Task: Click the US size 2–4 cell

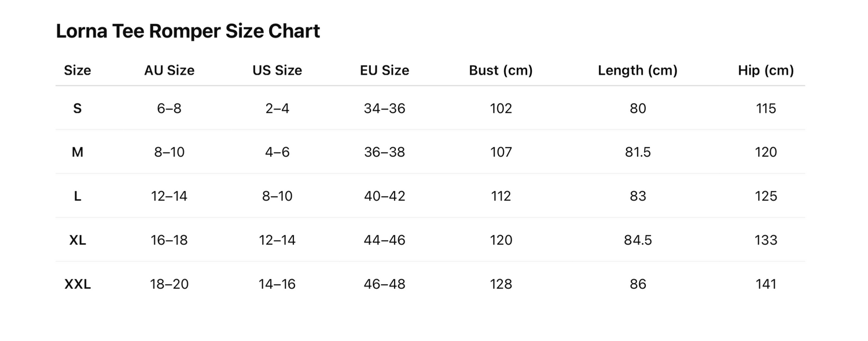Action: point(277,108)
